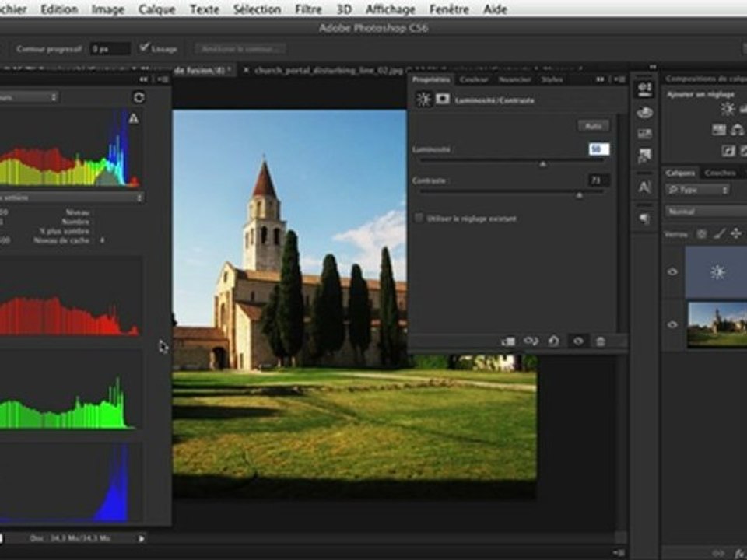Viewport: 747px width, 560px height.
Task: Open the Edition menu
Action: [x=59, y=9]
